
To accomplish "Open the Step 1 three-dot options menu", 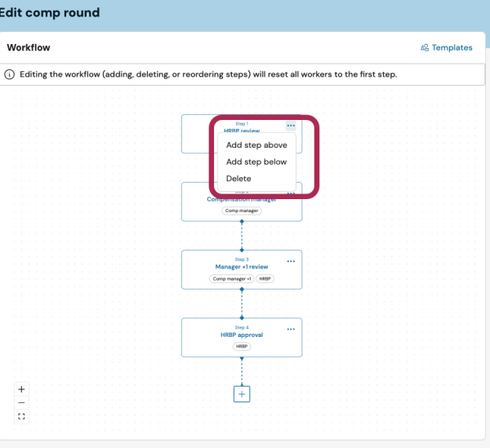I will 291,126.
